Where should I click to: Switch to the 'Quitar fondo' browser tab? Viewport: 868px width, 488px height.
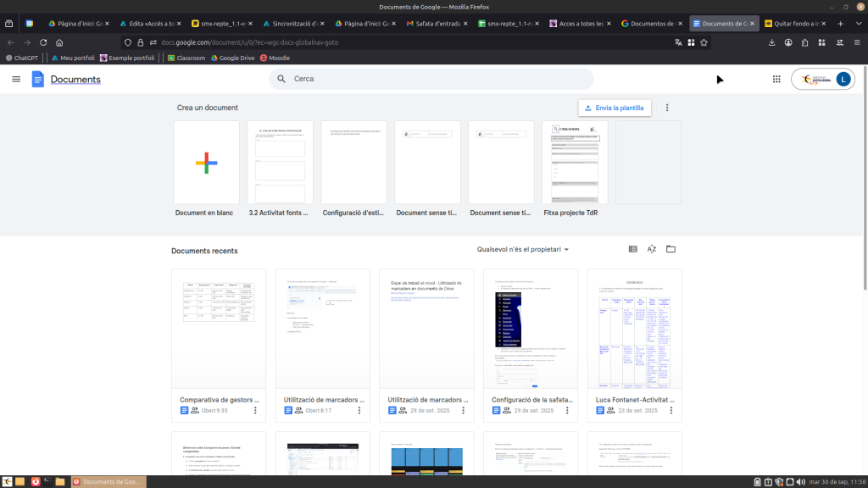point(798,24)
